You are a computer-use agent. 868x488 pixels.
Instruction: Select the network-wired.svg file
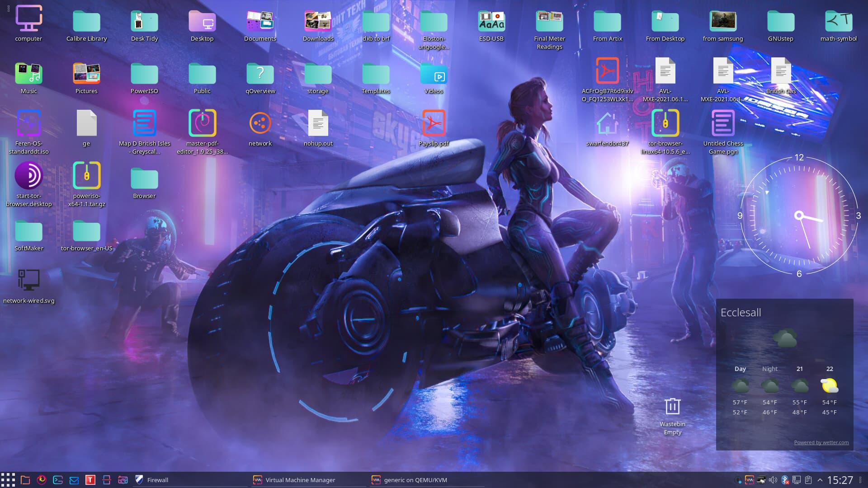(x=29, y=286)
